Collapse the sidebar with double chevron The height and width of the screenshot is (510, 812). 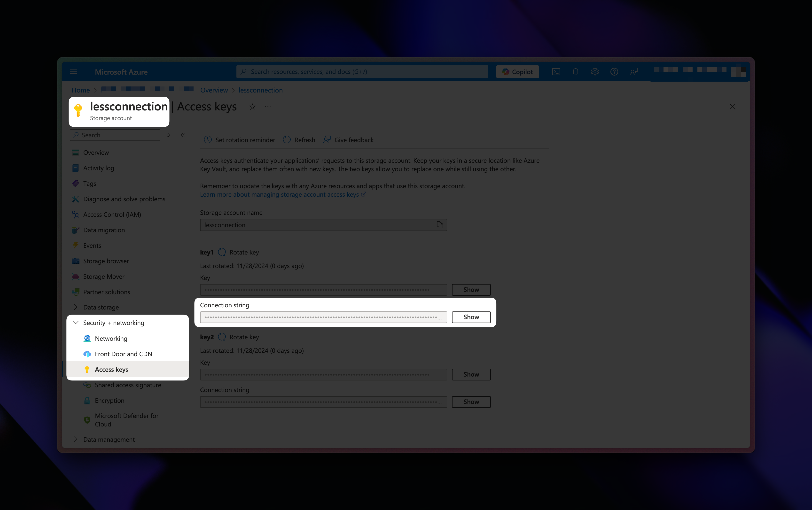pos(183,135)
